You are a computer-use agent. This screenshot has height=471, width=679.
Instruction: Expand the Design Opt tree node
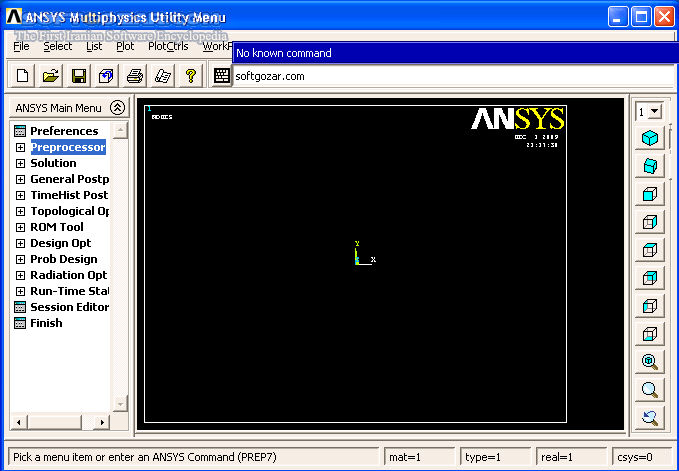pos(20,243)
